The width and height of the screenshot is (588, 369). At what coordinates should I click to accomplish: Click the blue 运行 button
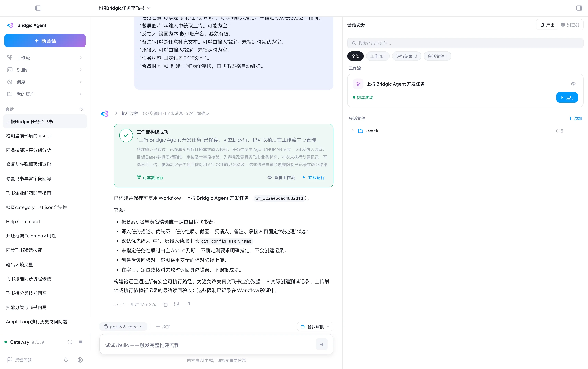click(x=567, y=98)
